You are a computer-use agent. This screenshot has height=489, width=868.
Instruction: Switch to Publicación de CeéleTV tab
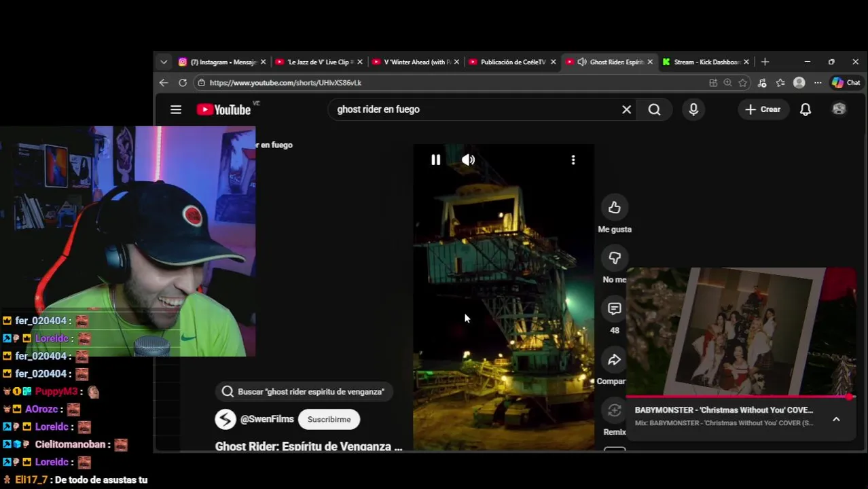(511, 62)
